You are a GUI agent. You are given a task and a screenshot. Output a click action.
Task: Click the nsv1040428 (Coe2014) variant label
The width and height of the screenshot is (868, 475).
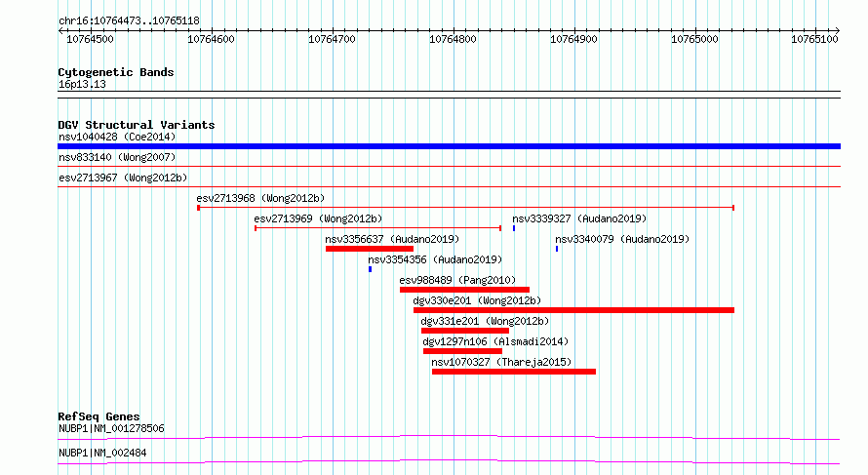[x=117, y=137]
